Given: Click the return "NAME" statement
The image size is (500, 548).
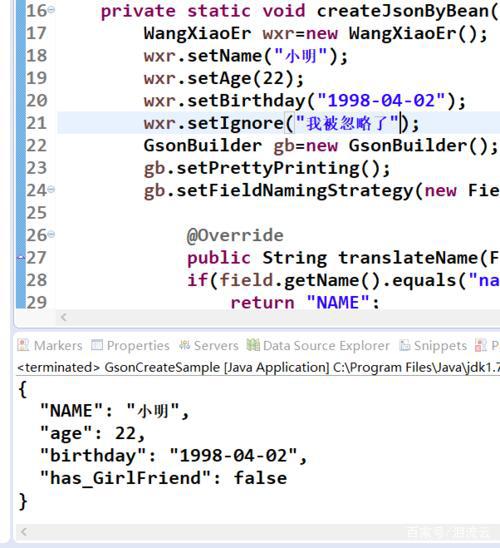Looking at the screenshot, I should click(x=305, y=302).
